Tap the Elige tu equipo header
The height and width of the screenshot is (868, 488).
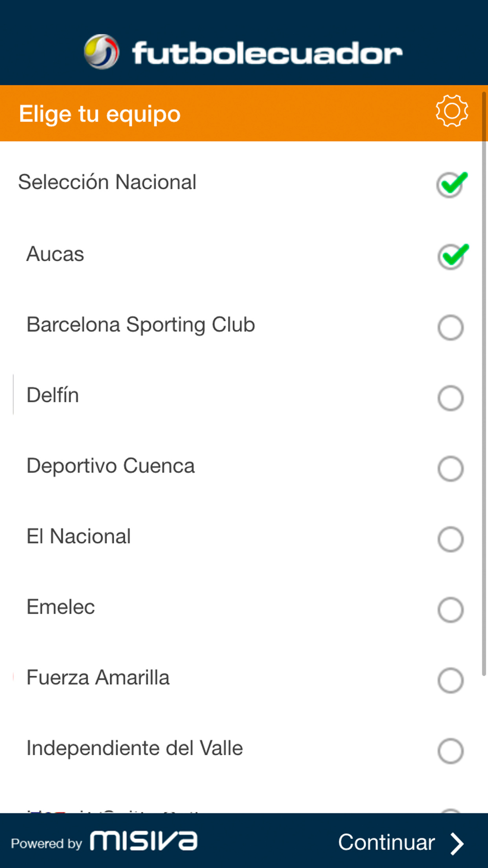click(100, 114)
